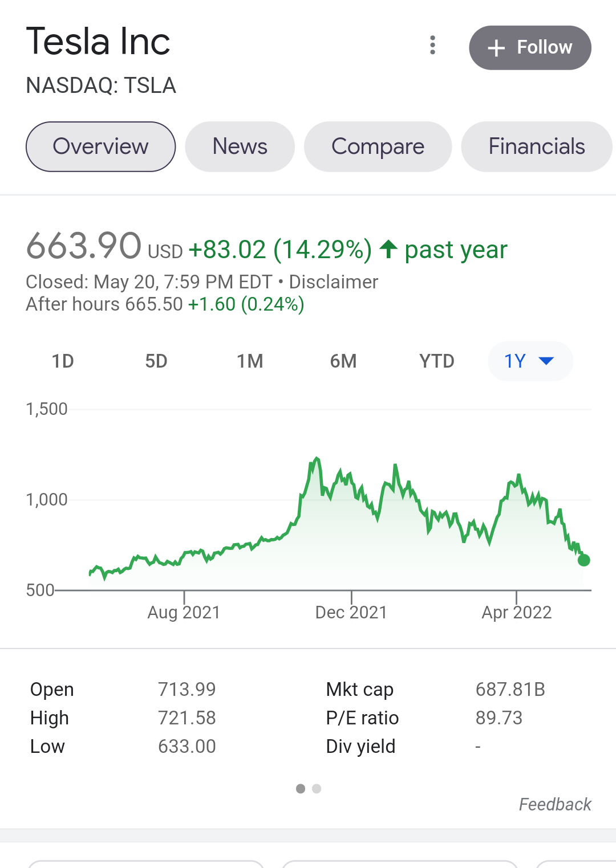
Task: Switch chart to 5D range
Action: click(x=156, y=361)
